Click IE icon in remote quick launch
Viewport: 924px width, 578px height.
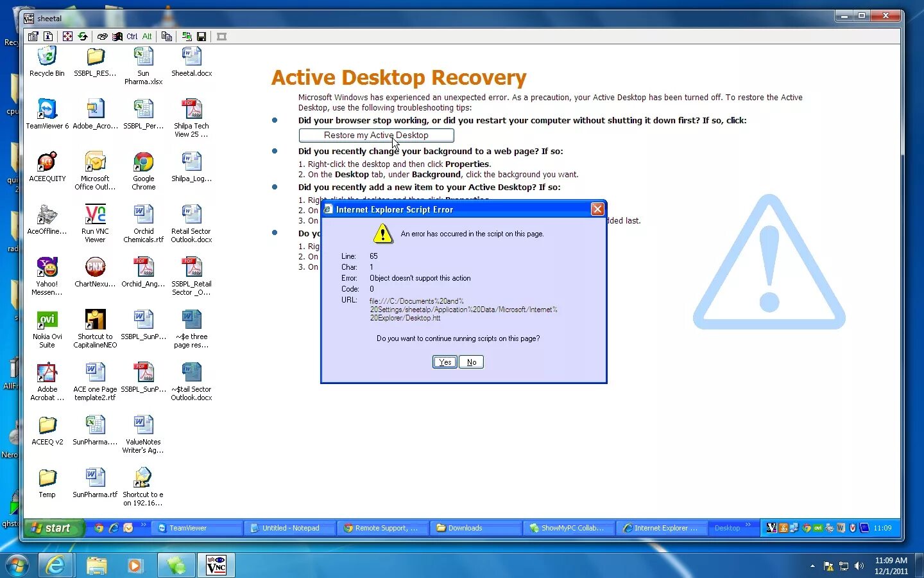click(x=114, y=528)
